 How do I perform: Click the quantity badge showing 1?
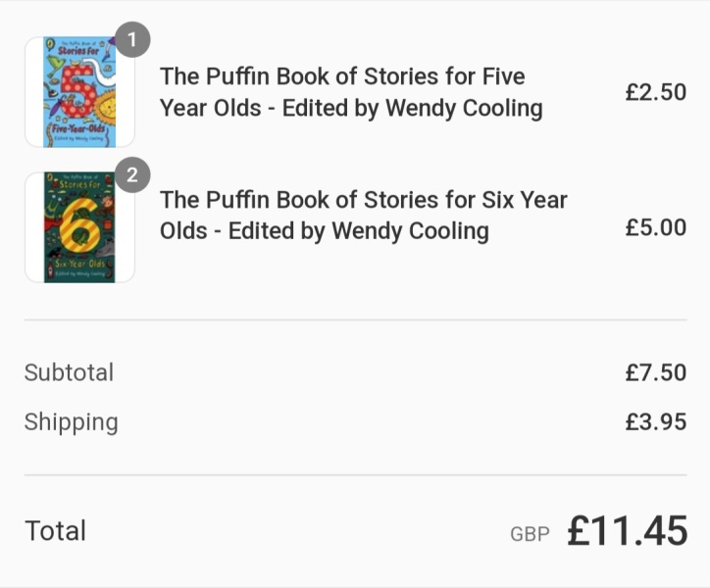pyautogui.click(x=133, y=41)
